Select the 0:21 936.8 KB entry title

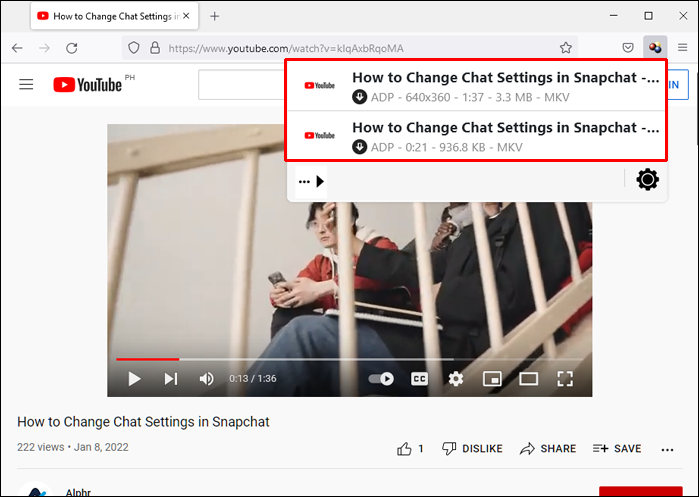coord(506,127)
